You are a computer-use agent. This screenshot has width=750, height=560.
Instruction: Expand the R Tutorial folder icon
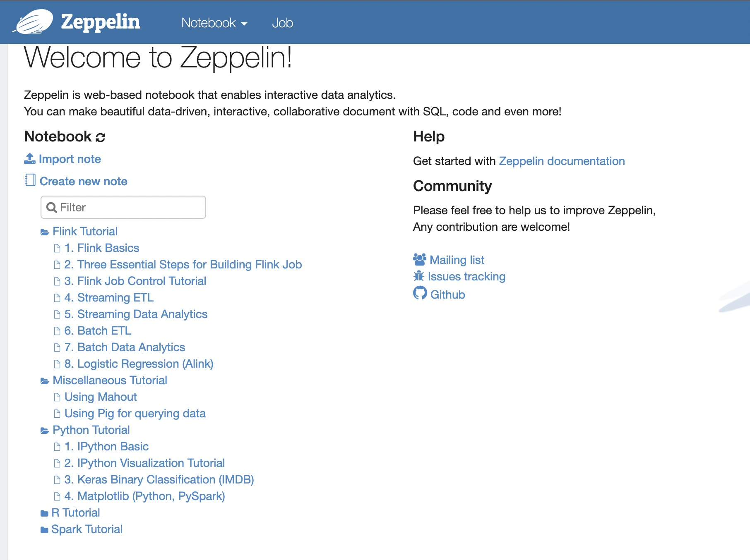[x=44, y=513]
